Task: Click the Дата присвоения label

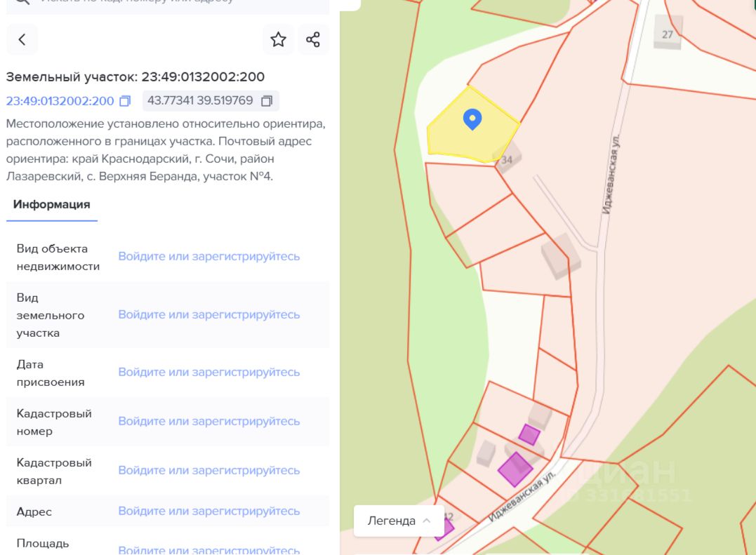Action: coord(50,373)
